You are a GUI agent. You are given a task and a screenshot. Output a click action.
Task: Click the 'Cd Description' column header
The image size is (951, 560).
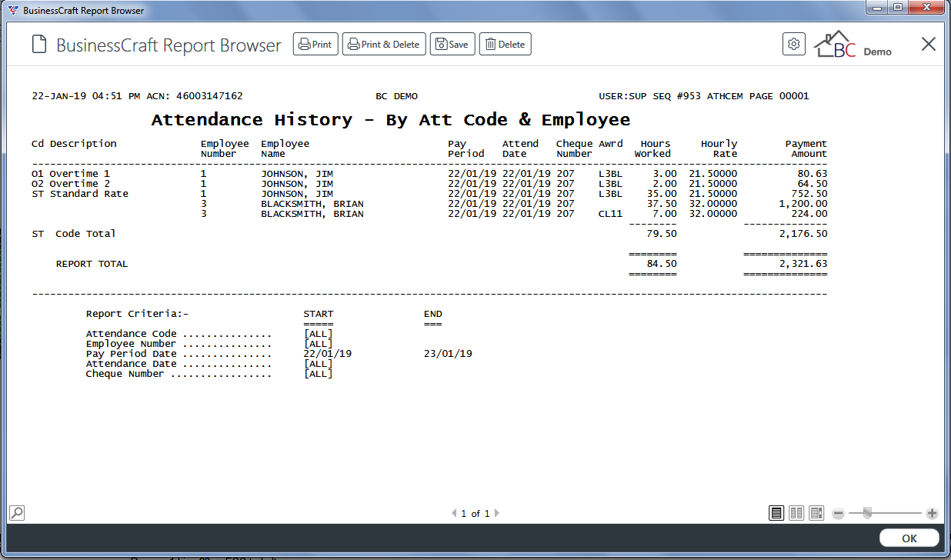[x=74, y=144]
